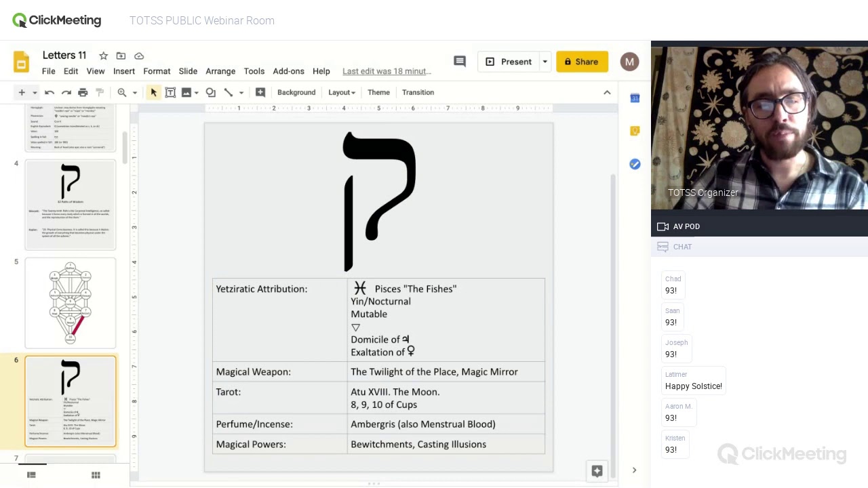Star the Letters 11 presentation
The image size is (868, 488).
[x=103, y=56]
